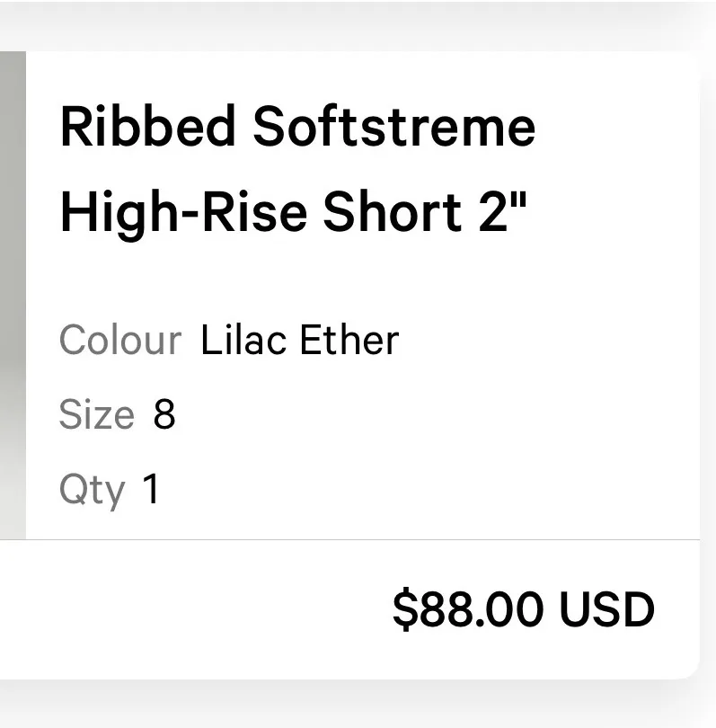This screenshot has width=716, height=728.
Task: Click the Size label
Action: coord(96,413)
